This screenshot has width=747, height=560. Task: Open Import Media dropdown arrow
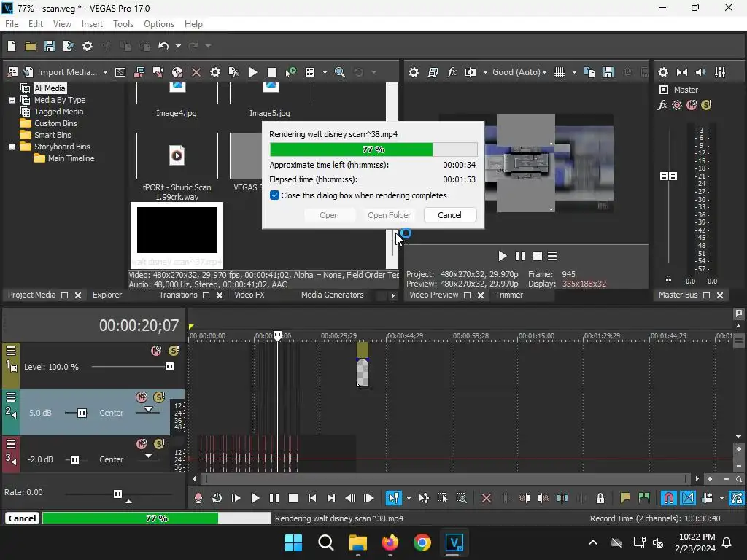[105, 72]
